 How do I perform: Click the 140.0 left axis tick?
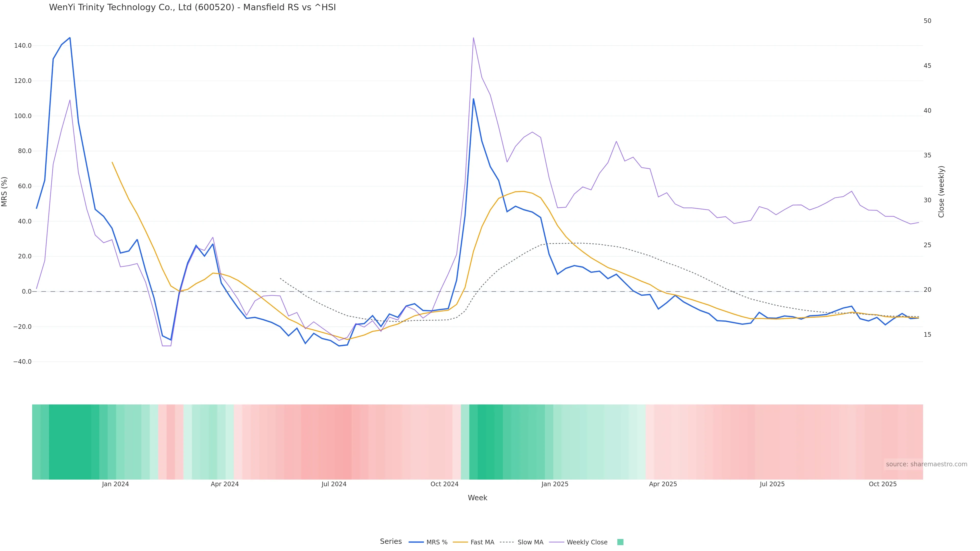[x=22, y=46]
